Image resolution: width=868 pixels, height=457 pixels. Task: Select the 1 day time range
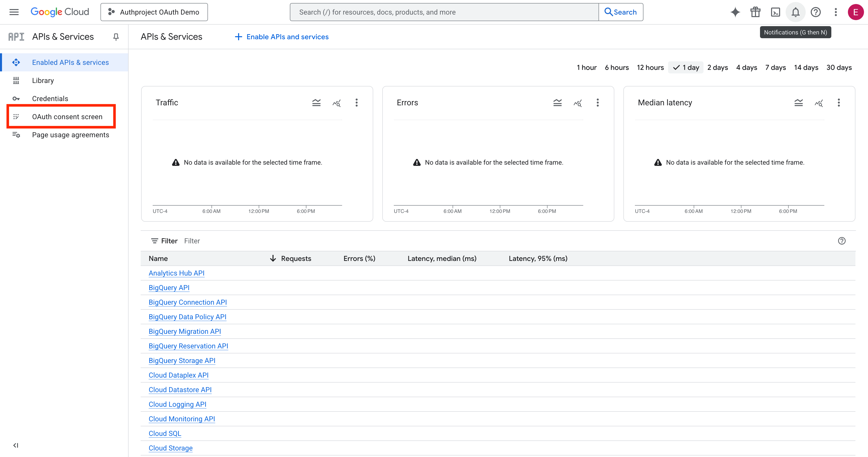pos(686,67)
